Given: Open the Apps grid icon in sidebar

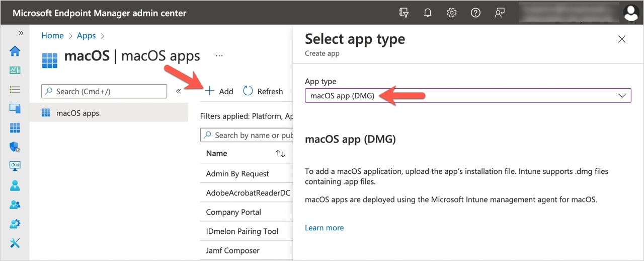Looking at the screenshot, I should [15, 128].
